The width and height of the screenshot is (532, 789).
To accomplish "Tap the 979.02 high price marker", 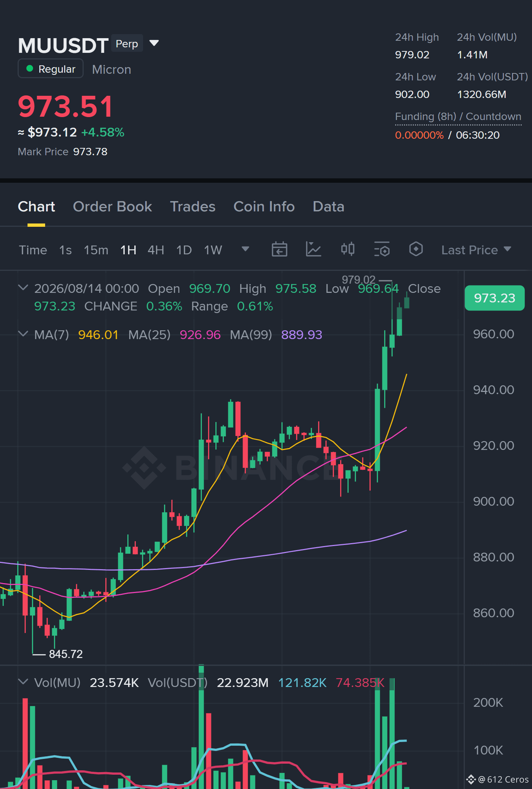I will coord(359,280).
